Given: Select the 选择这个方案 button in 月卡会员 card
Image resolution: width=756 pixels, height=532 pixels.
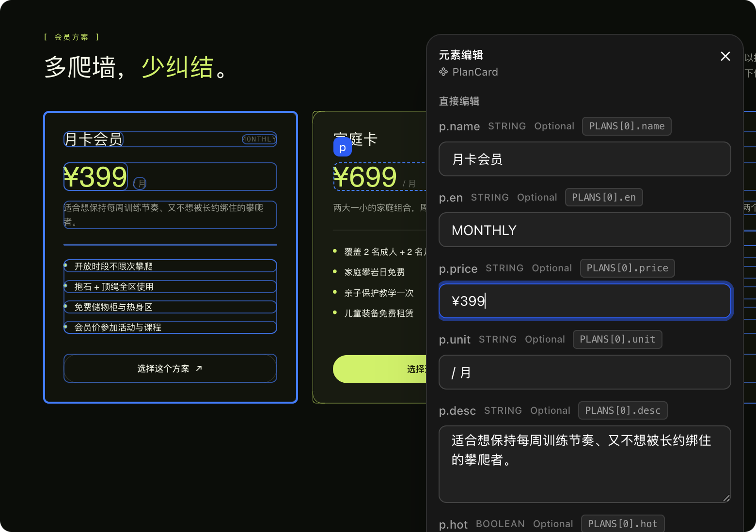Looking at the screenshot, I should [170, 368].
